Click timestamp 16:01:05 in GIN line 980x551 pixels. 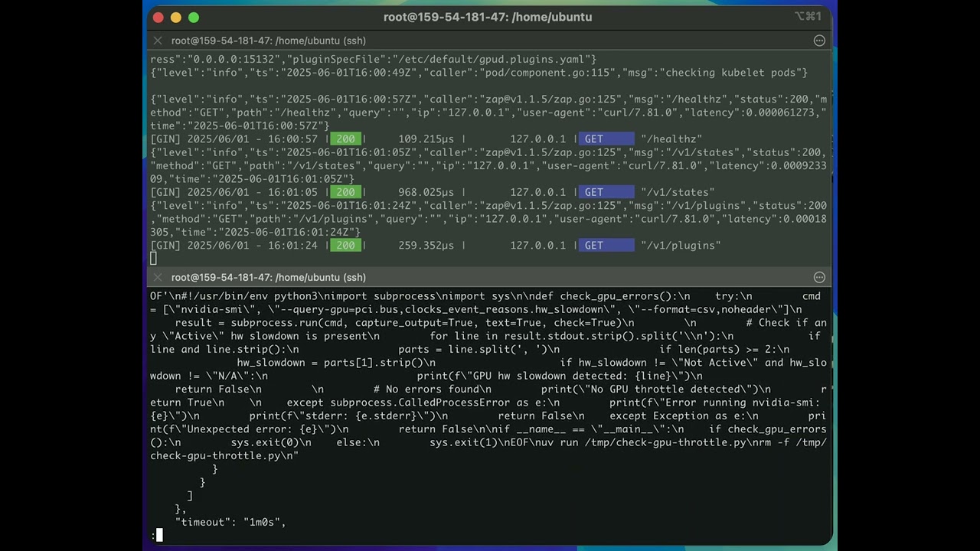tap(292, 192)
